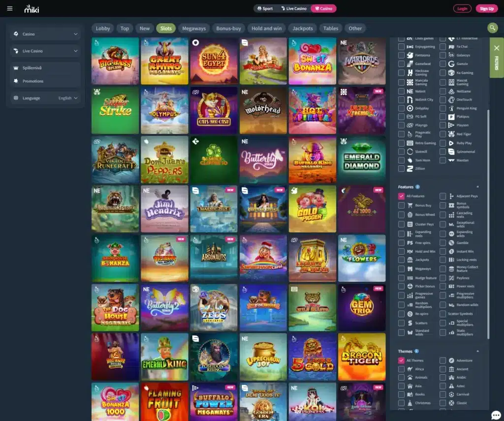Click the Login button
This screenshot has width=504, height=421.
click(x=462, y=9)
